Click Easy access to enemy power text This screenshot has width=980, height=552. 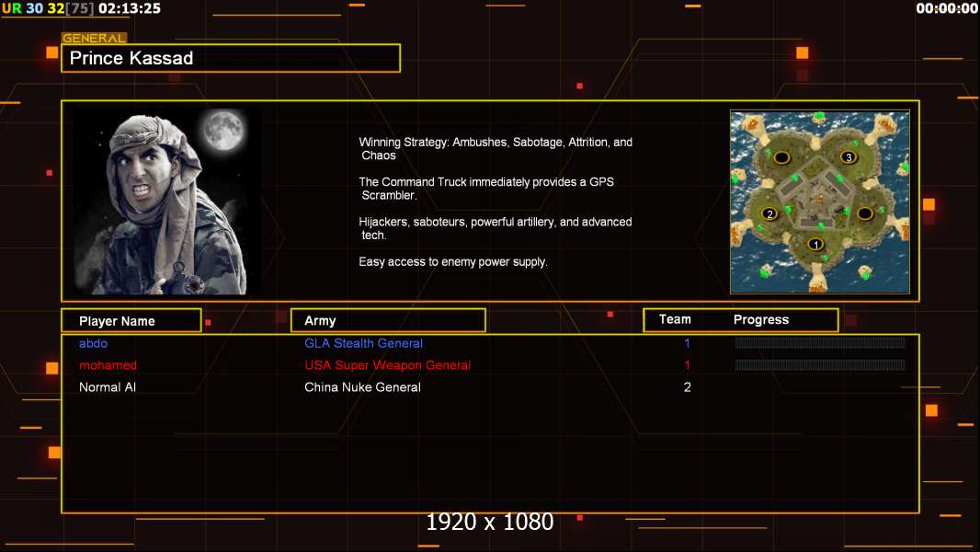[453, 262]
